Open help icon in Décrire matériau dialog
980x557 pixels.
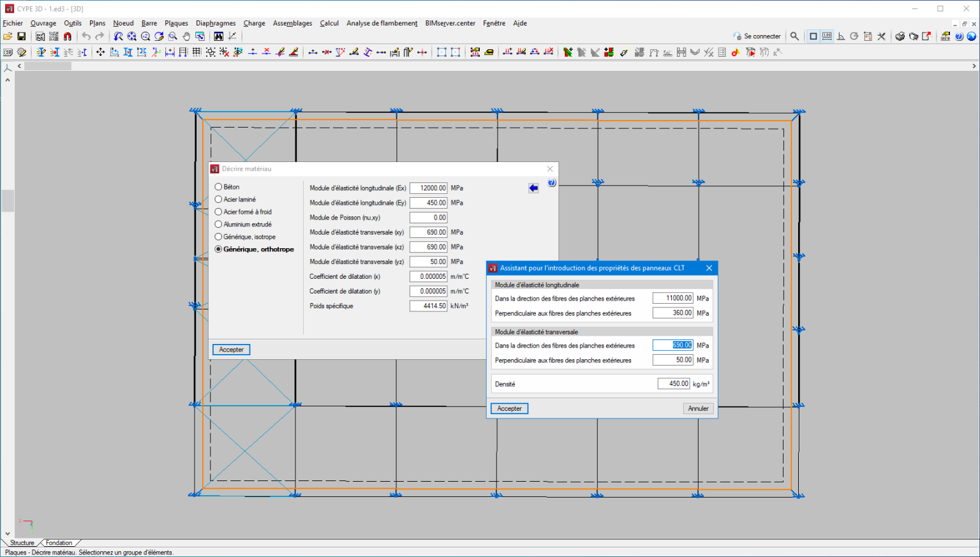coord(552,183)
